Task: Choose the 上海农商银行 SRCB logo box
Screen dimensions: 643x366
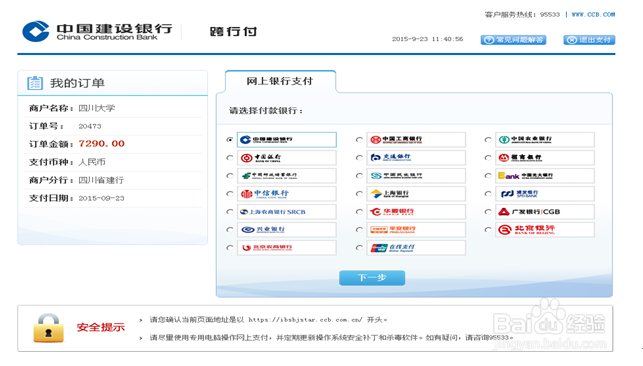Action: coord(287,212)
